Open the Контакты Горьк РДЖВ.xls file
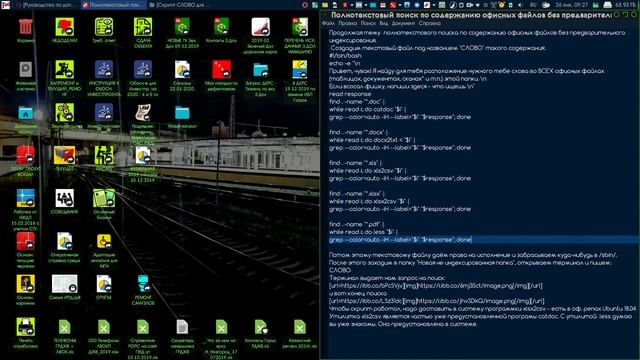This screenshot has height=360, width=640. pyautogui.click(x=260, y=327)
